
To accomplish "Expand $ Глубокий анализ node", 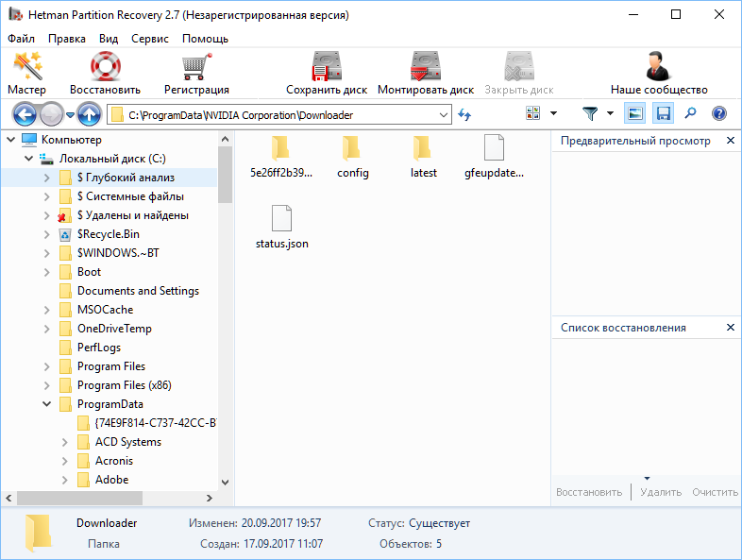I will point(46,178).
